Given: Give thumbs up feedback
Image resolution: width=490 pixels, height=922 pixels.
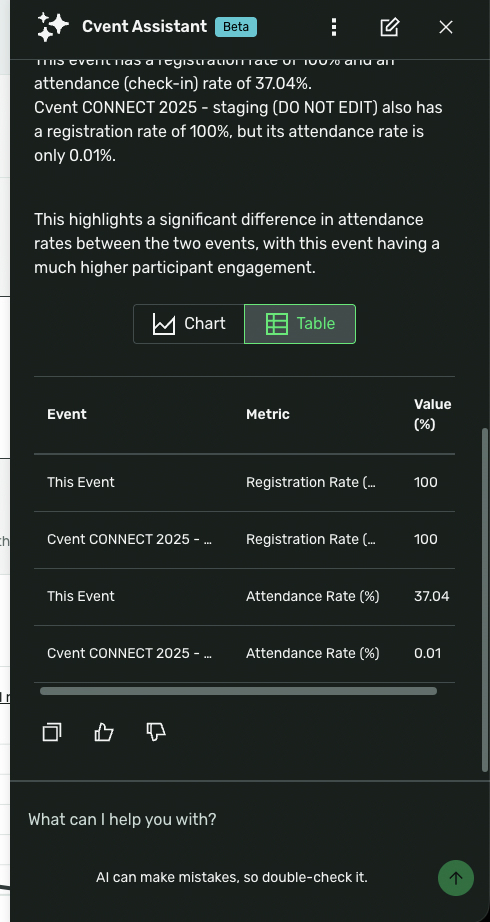Looking at the screenshot, I should [104, 732].
